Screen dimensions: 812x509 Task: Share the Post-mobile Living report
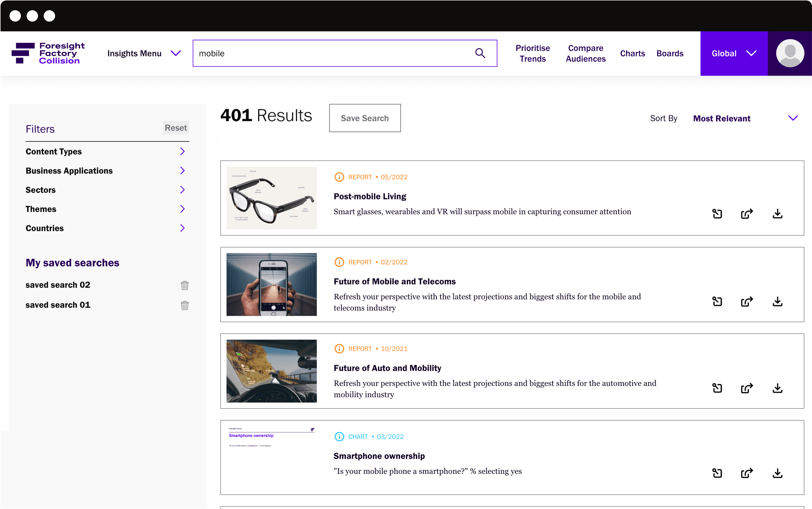(747, 214)
